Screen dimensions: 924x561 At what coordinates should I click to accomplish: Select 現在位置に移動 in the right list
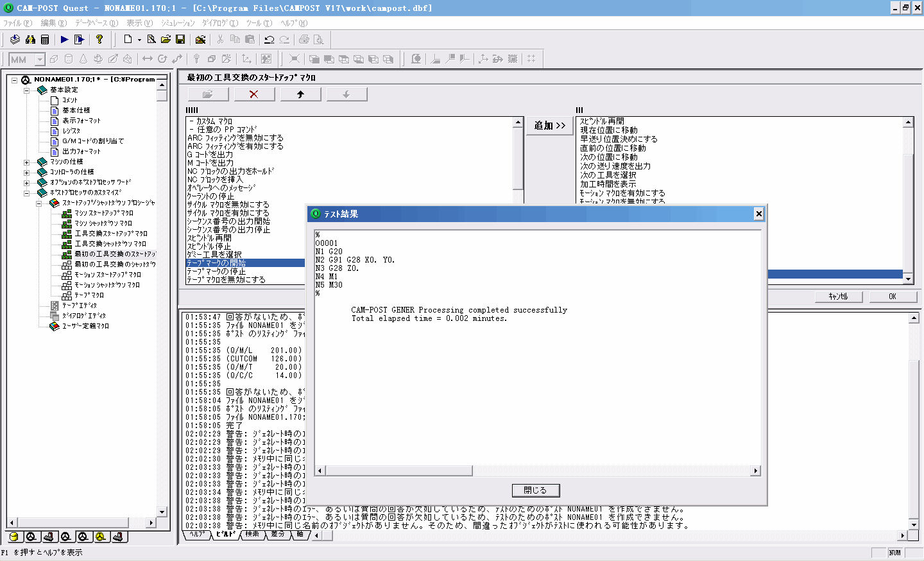[x=609, y=130]
